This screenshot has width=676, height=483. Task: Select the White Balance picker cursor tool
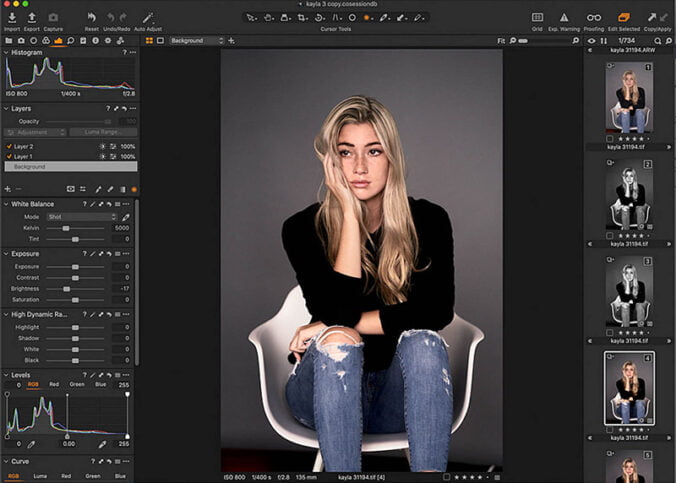coord(384,18)
